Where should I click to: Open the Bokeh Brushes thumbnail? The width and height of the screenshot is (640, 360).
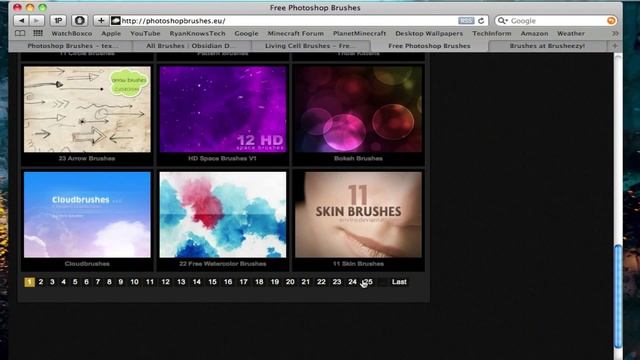pos(358,109)
